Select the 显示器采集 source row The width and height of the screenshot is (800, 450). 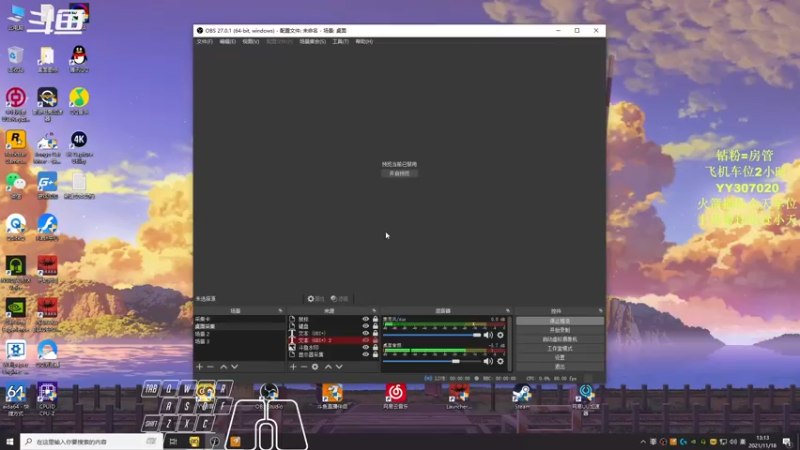(x=334, y=355)
